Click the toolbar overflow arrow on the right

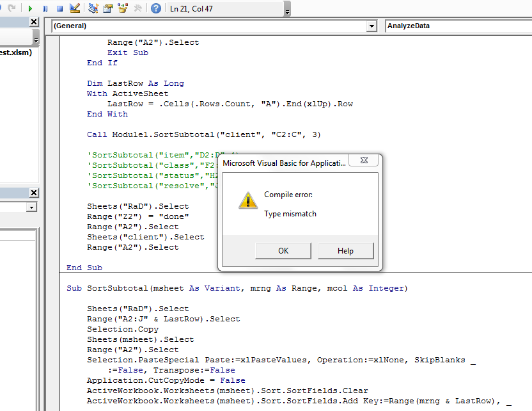coord(286,12)
